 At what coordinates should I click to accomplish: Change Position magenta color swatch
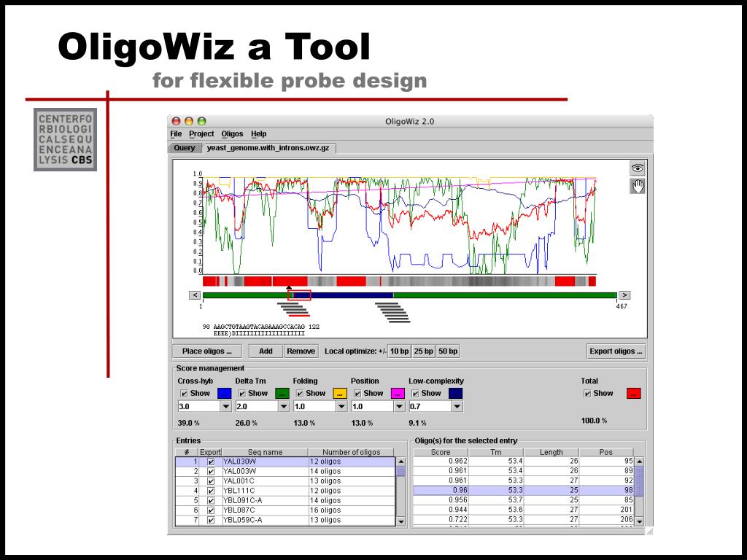(398, 393)
